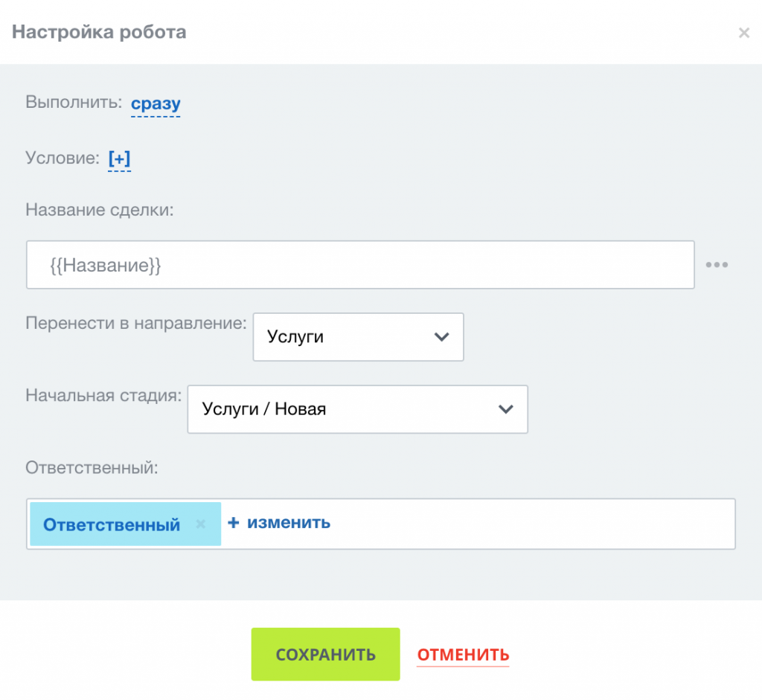Screen dimensions: 762x700
Task: Click the plus icon before изменить
Action: pyautogui.click(x=234, y=522)
